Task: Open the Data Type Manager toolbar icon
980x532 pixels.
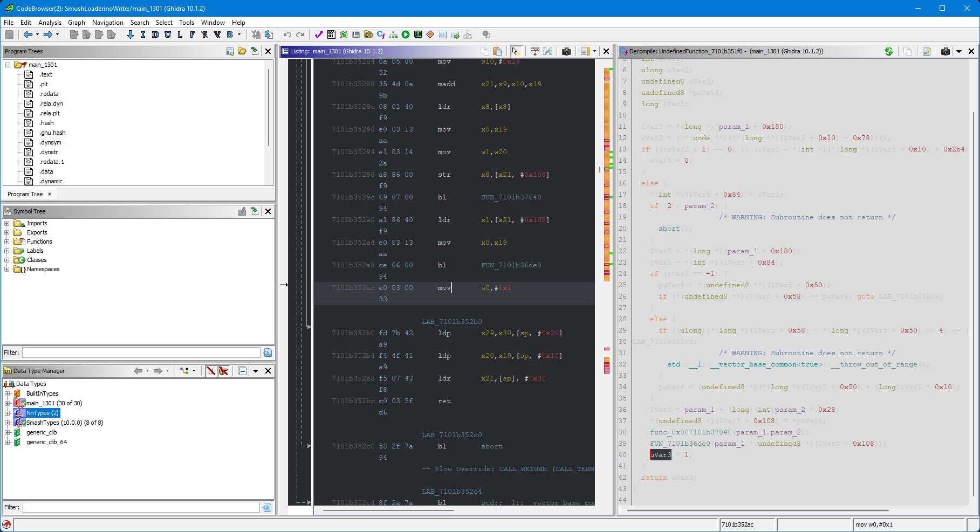Action: 368,34
